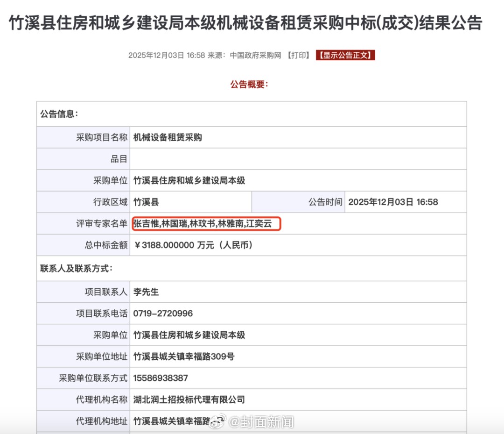504x434 pixels.
Task: Click the address 竹溪县城关镇幸福路309号
Action: 184,356
